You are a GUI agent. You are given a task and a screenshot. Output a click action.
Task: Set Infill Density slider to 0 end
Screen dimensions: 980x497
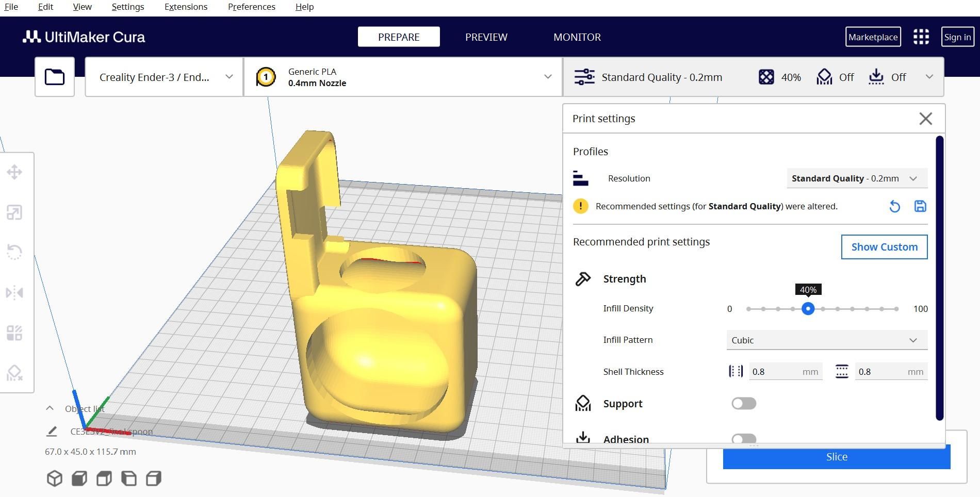point(748,309)
